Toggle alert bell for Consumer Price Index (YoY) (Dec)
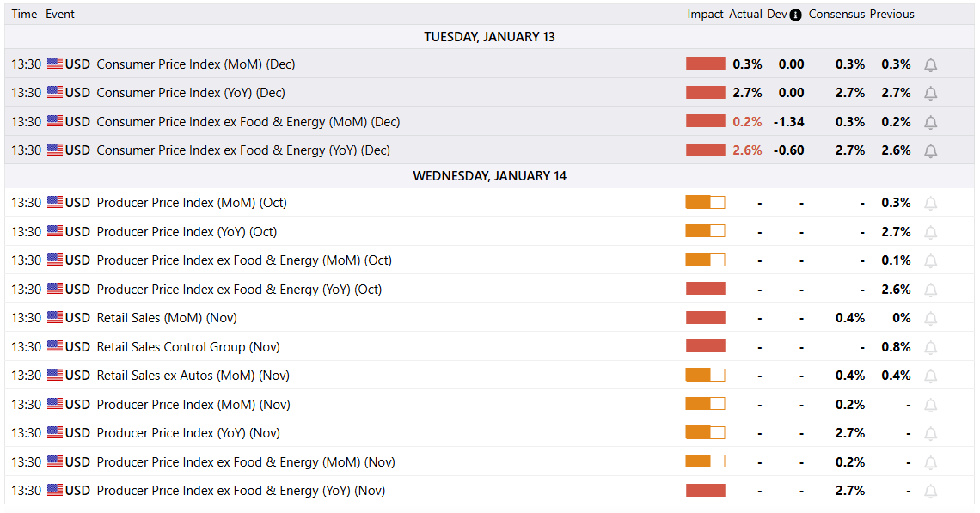 [930, 93]
